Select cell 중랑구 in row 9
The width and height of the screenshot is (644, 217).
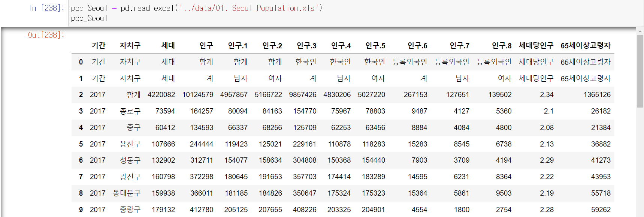[130, 210]
